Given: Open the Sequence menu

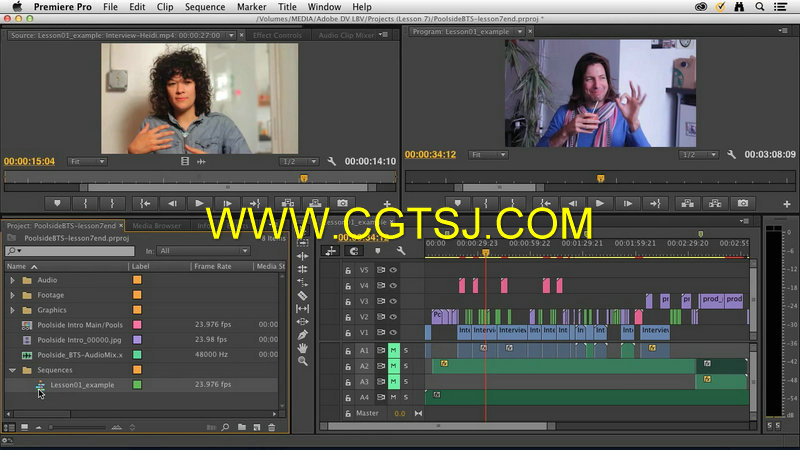Looking at the screenshot, I should 205,7.
